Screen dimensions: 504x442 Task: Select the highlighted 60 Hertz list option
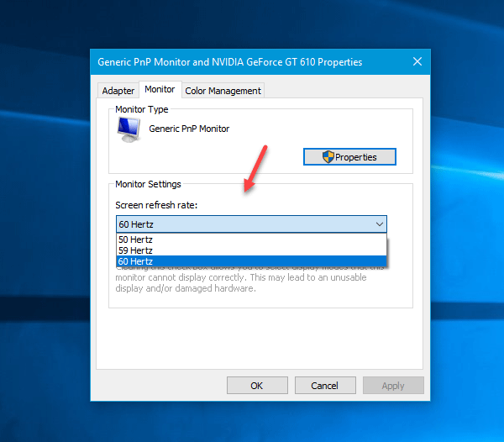pyautogui.click(x=136, y=261)
